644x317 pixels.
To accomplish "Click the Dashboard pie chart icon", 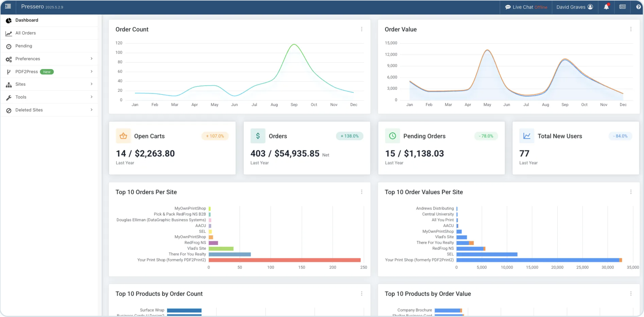I will 9,20.
